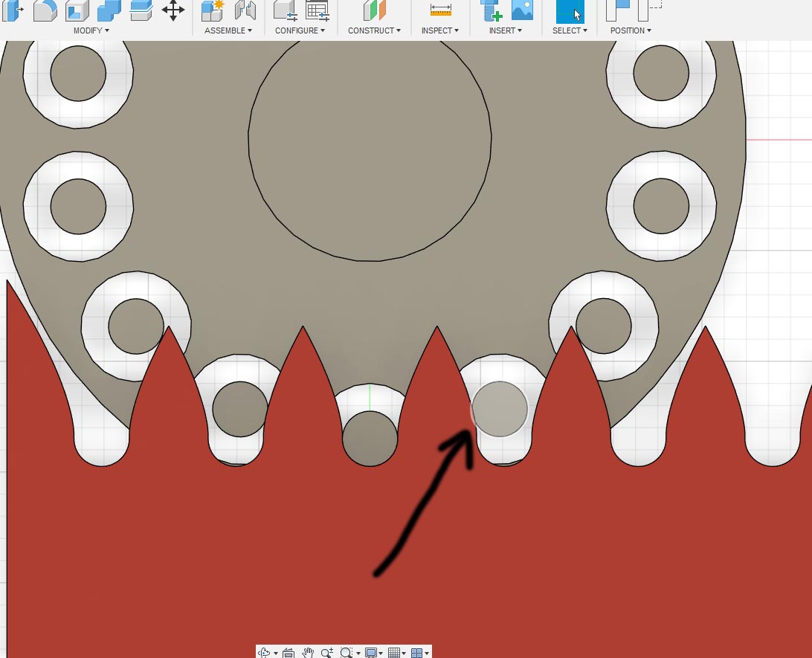Click Fit to view the whole model
The width and height of the screenshot is (812, 658).
[x=347, y=651]
